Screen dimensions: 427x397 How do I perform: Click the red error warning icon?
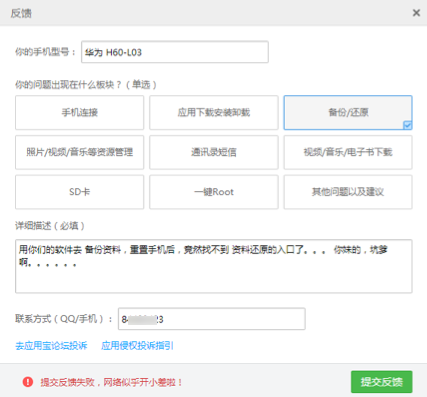(x=28, y=382)
